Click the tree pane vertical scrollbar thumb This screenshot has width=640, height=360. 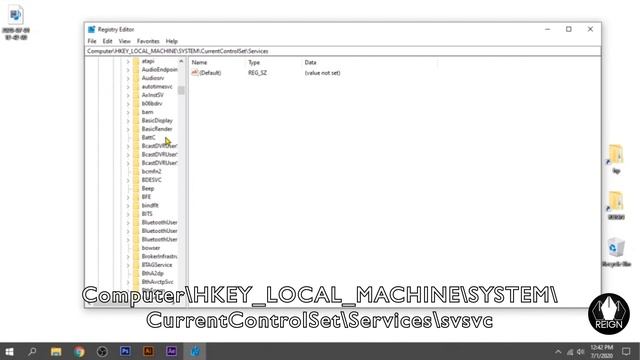[181, 90]
